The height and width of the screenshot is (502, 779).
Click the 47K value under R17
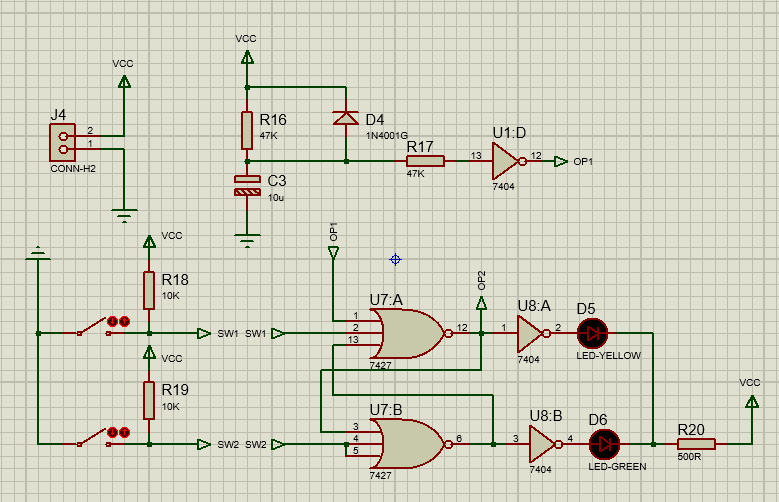[415, 173]
